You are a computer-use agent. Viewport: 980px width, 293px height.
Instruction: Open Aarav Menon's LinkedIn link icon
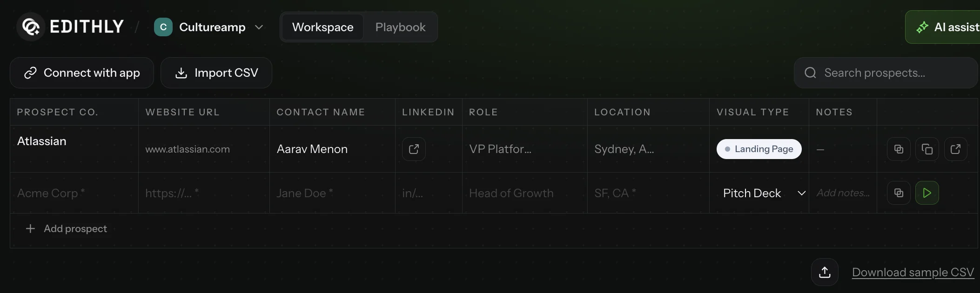[x=414, y=149]
